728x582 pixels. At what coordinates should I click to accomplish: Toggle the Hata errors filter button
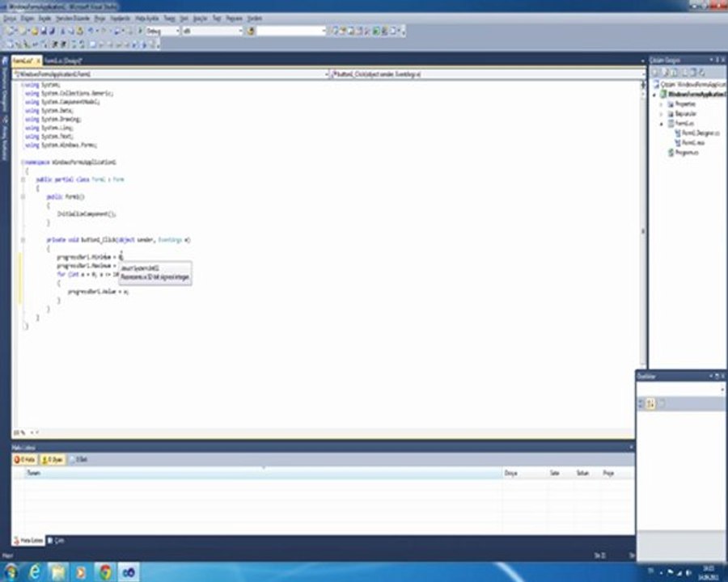point(25,459)
